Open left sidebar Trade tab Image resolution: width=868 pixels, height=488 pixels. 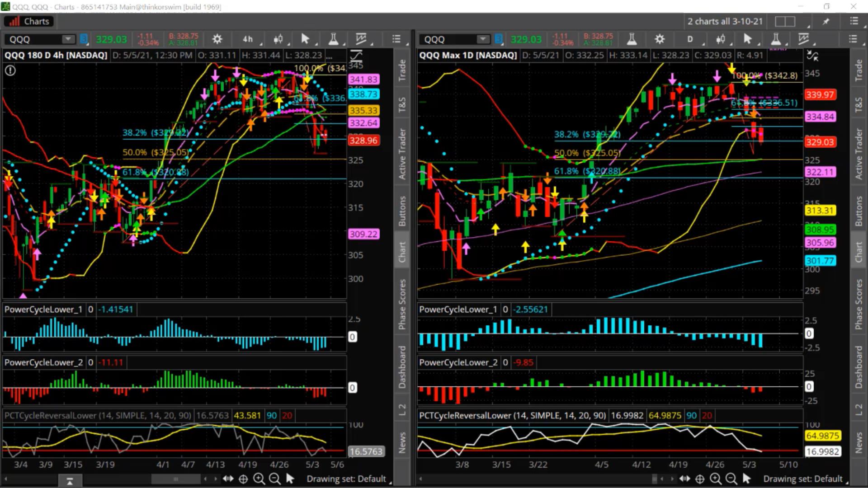[402, 70]
